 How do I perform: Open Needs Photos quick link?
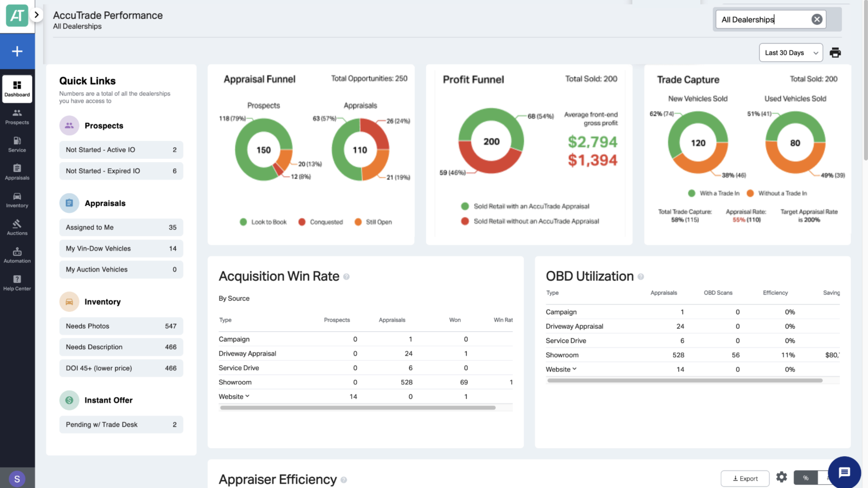(121, 326)
